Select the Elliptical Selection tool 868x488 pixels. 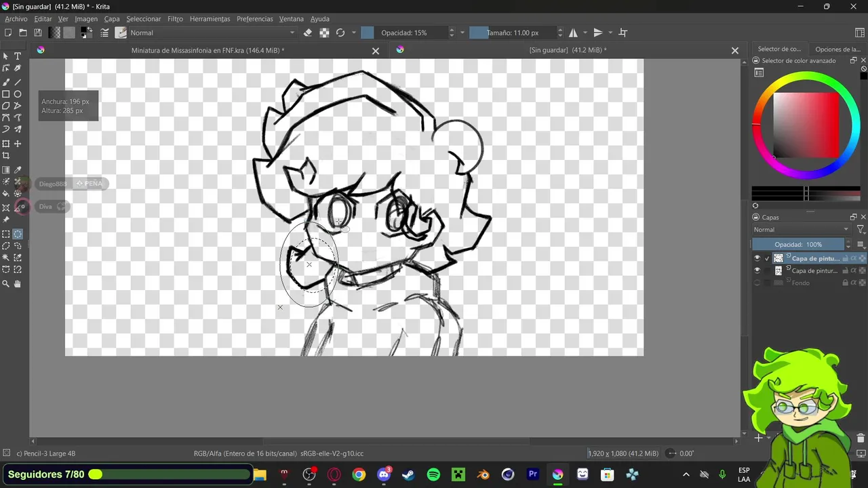pyautogui.click(x=18, y=234)
